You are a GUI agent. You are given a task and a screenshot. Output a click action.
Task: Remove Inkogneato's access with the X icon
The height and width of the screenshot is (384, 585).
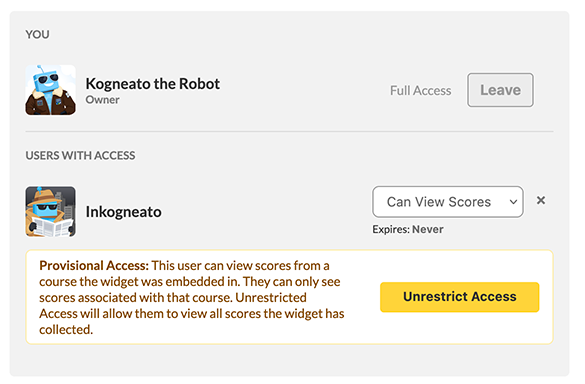(x=541, y=200)
